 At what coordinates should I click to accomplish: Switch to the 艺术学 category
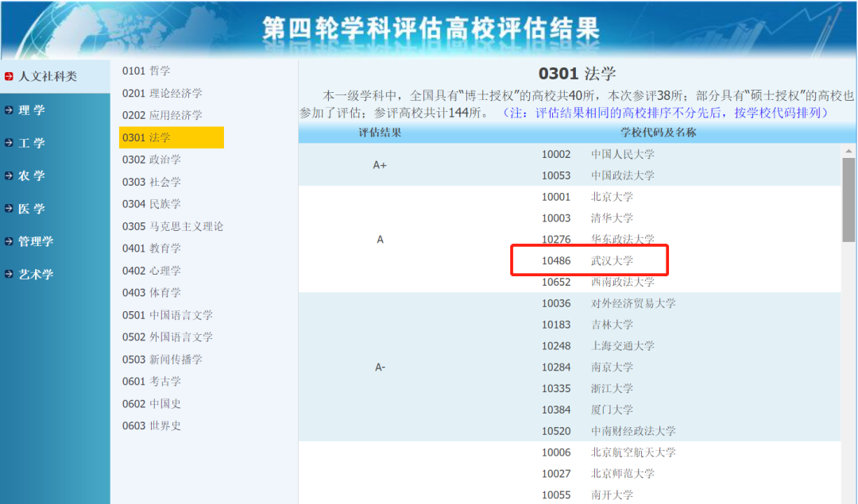tap(36, 274)
